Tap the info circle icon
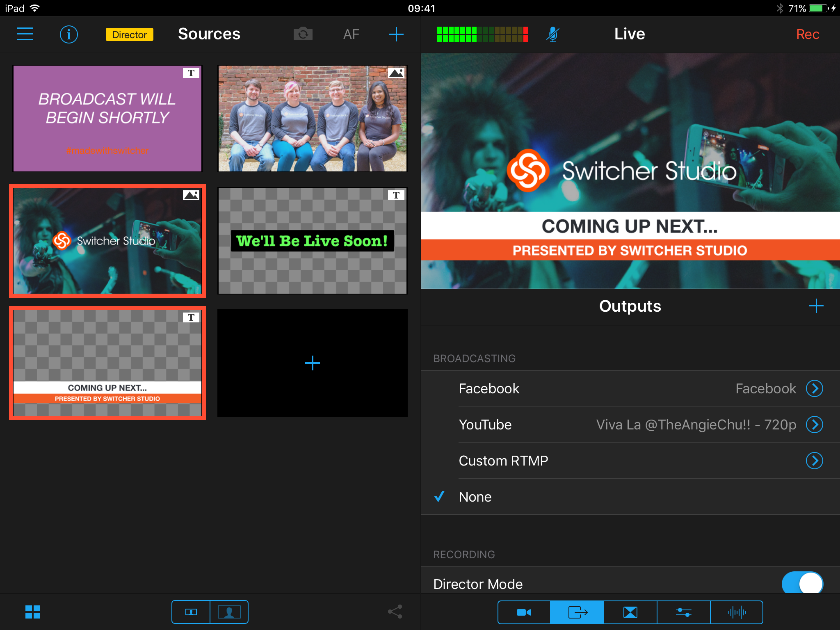 click(x=68, y=34)
